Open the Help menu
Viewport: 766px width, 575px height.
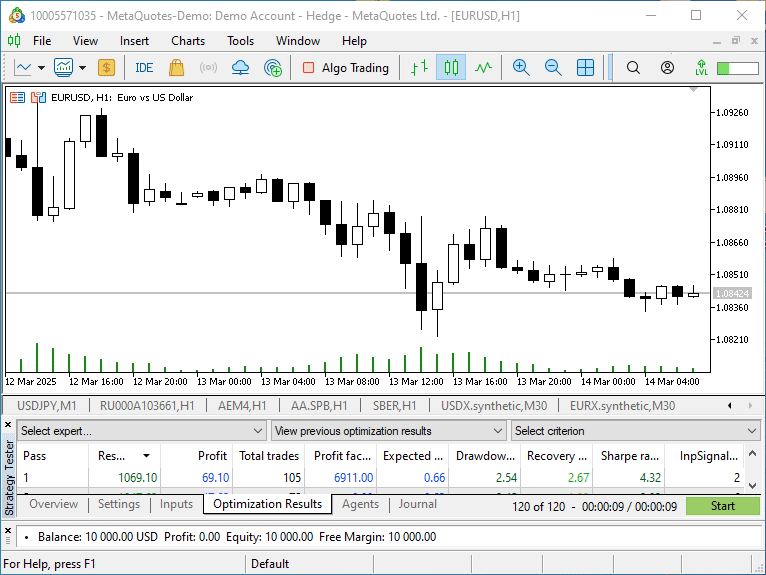click(x=354, y=41)
